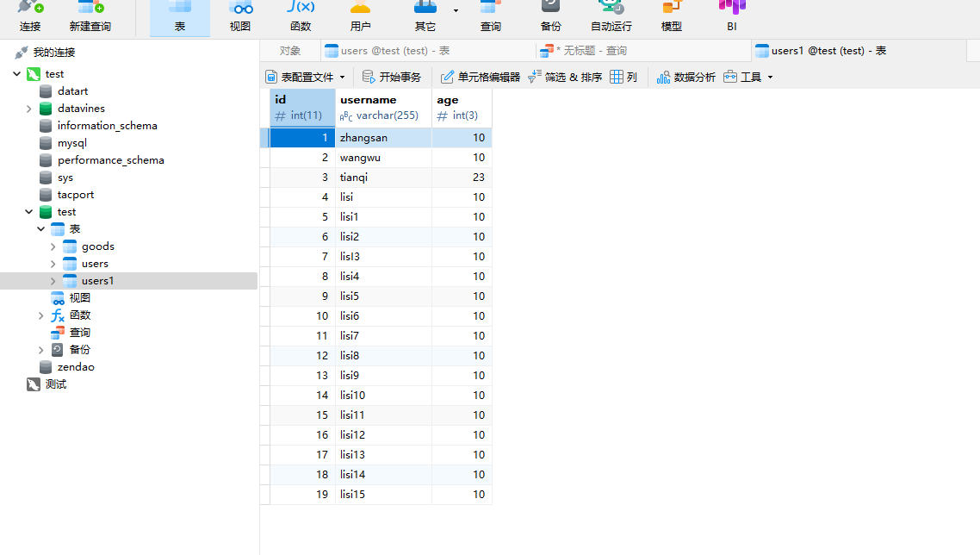Open the 备份 (Backup) toolbar icon
Viewport: 980px width, 555px height.
(550, 16)
